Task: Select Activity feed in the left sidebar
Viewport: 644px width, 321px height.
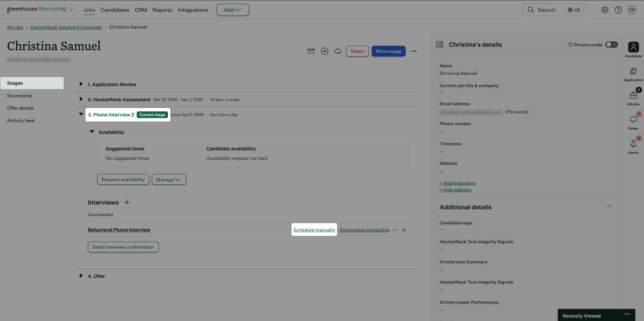Action: (21, 120)
